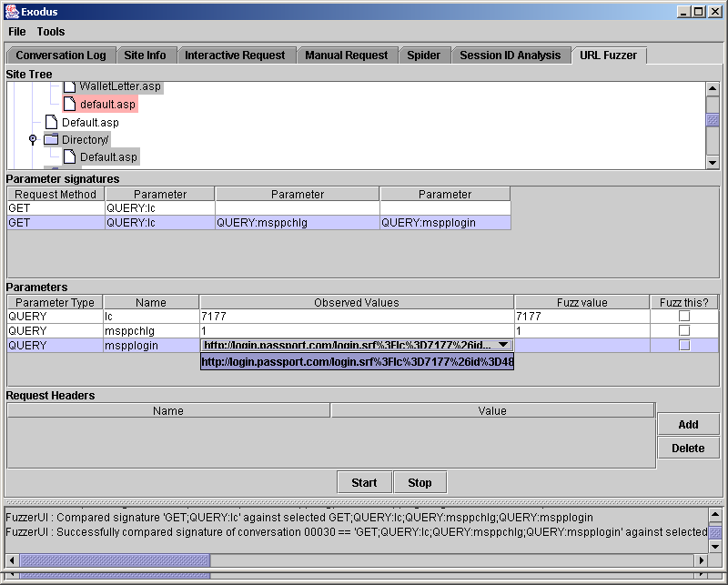Check 'Fuzz this?' box for mspplogin row
728x585 pixels.
684,346
